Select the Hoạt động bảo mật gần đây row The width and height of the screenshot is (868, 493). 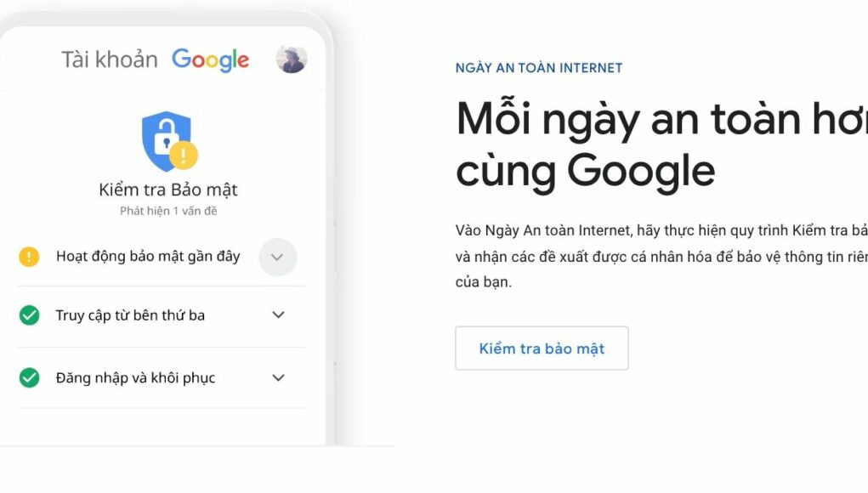(162, 257)
